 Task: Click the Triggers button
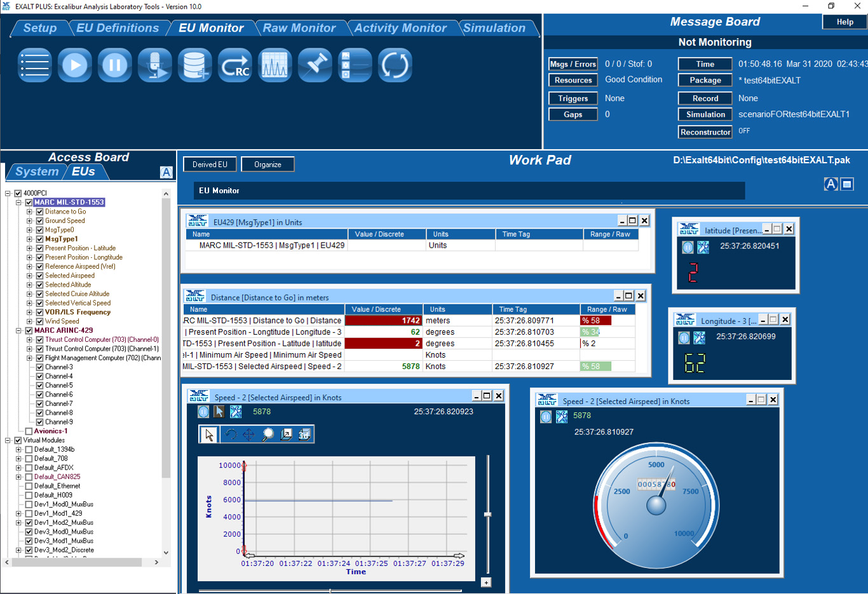click(573, 98)
